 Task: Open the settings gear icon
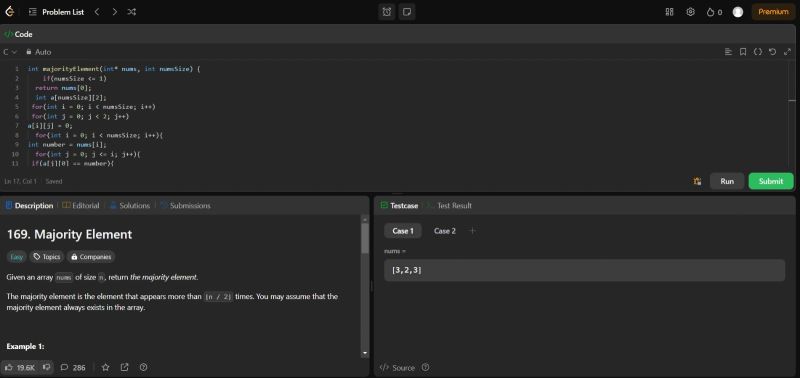coord(690,12)
